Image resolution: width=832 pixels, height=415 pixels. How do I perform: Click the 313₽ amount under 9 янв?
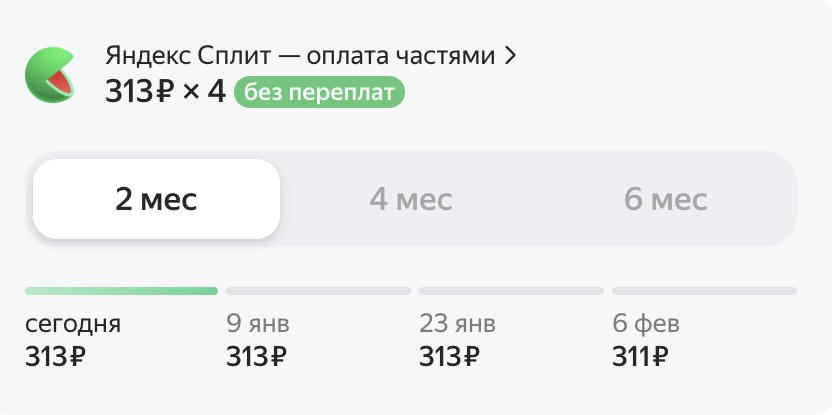(257, 355)
